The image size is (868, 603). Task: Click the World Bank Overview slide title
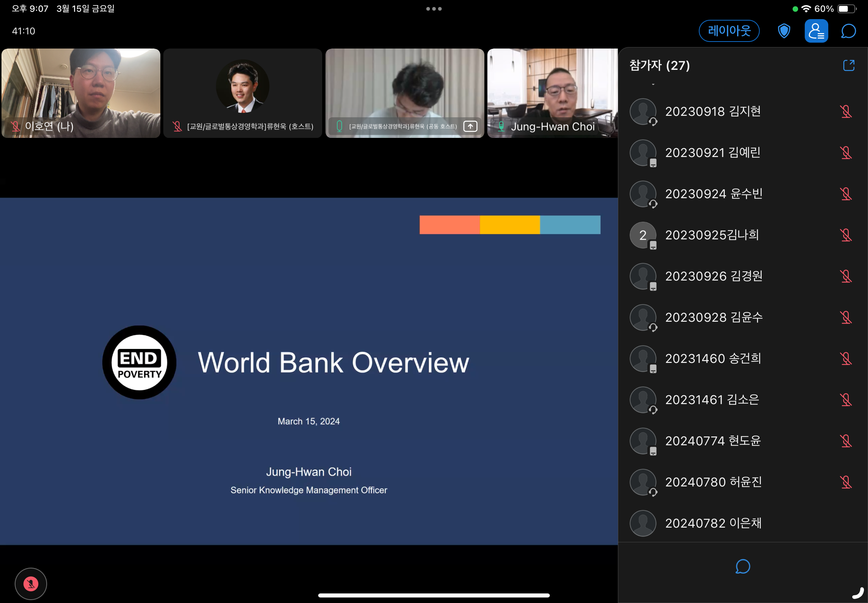333,362
